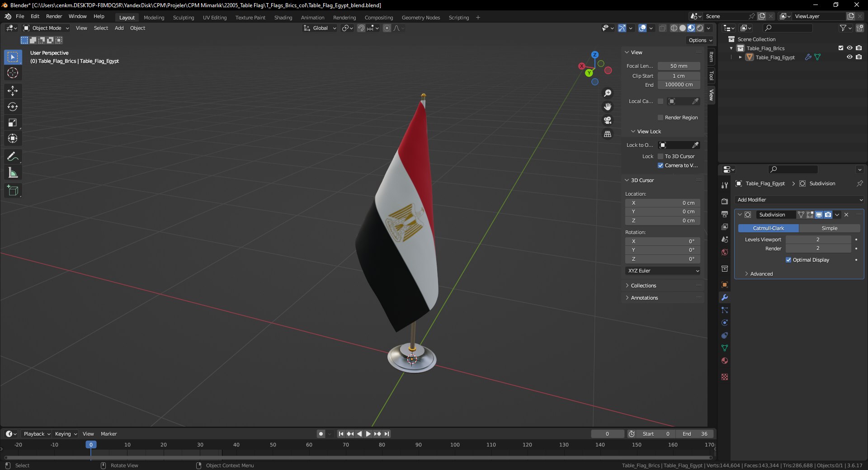Image resolution: width=868 pixels, height=470 pixels.
Task: Uncheck Camera to View lock
Action: 660,165
